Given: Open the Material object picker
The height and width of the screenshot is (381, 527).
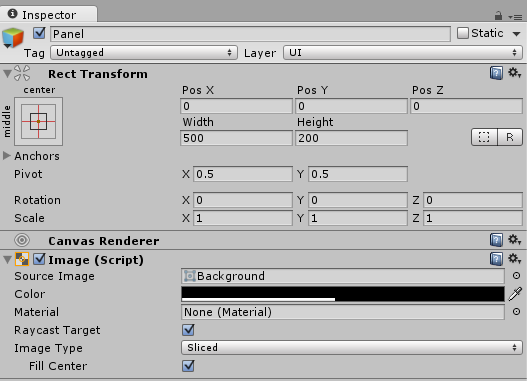Looking at the screenshot, I should coord(516,312).
